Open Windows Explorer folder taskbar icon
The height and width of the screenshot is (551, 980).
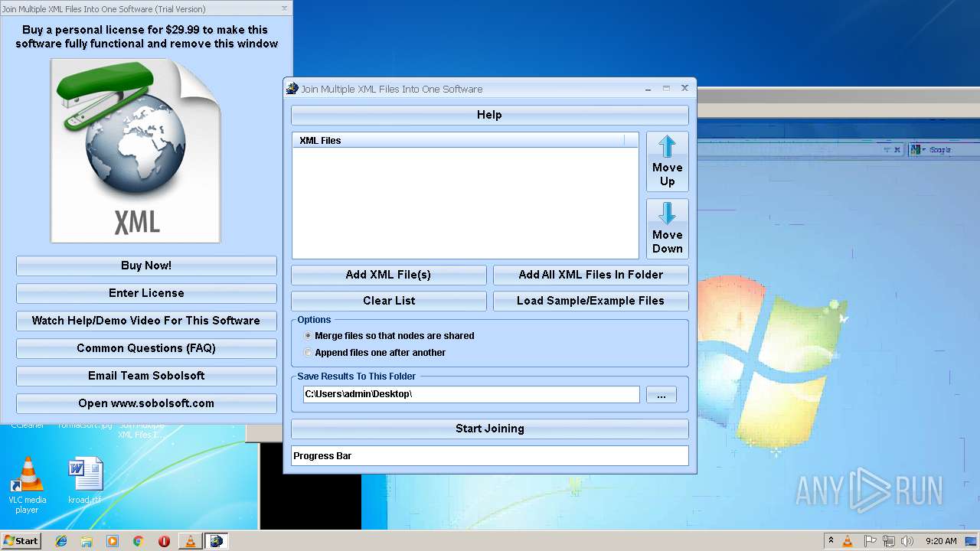tap(87, 541)
